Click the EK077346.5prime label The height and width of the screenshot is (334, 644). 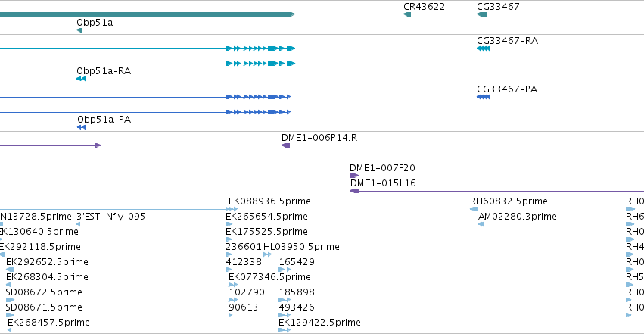269,277
